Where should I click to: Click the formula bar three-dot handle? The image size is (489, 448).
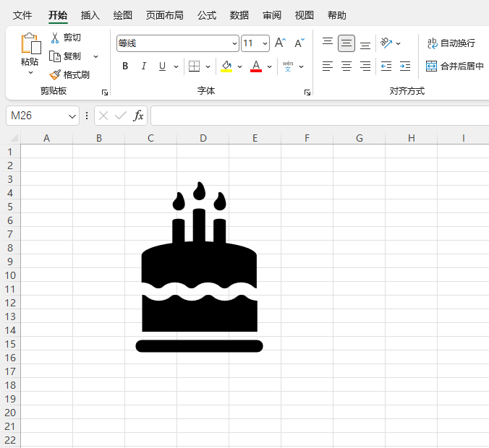(87, 116)
